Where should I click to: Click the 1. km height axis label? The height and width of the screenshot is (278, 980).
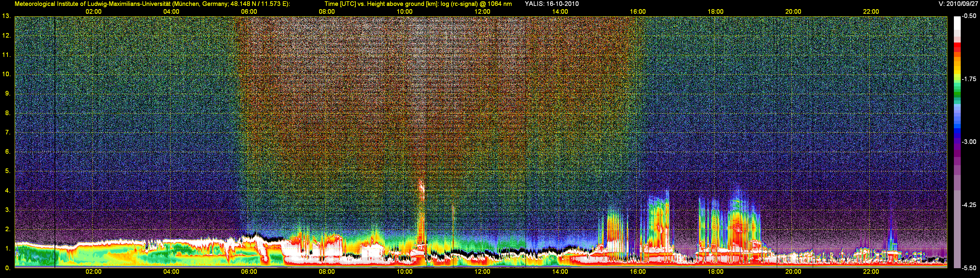pyautogui.click(x=8, y=248)
